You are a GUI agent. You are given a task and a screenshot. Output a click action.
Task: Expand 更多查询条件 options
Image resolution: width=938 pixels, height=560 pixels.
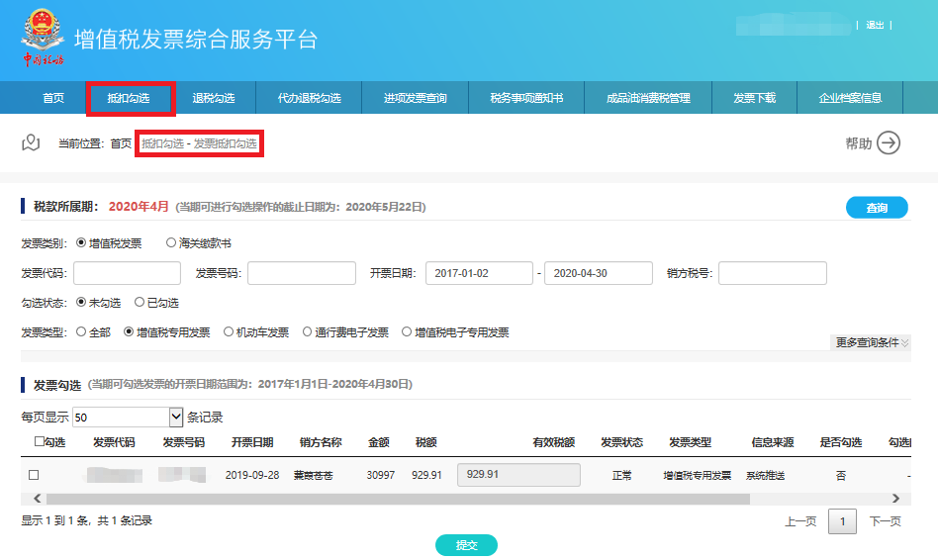872,342
